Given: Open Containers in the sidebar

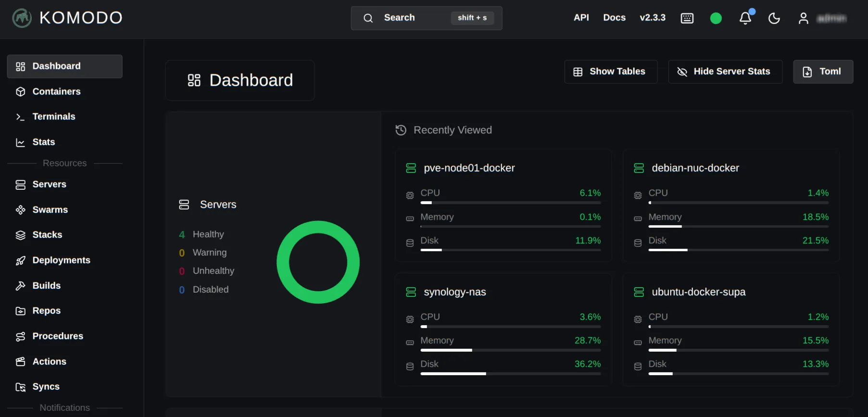Looking at the screenshot, I should click(x=65, y=91).
